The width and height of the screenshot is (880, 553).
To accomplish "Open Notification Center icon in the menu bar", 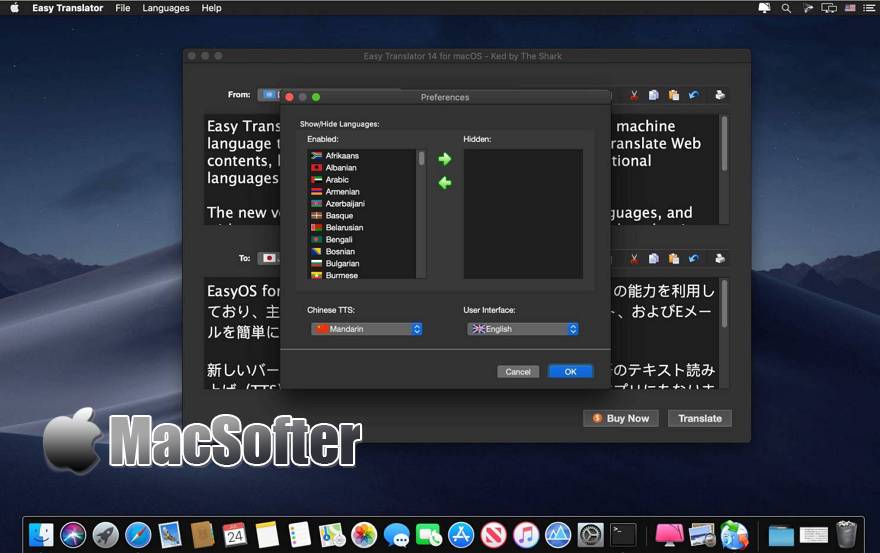I will tap(869, 8).
